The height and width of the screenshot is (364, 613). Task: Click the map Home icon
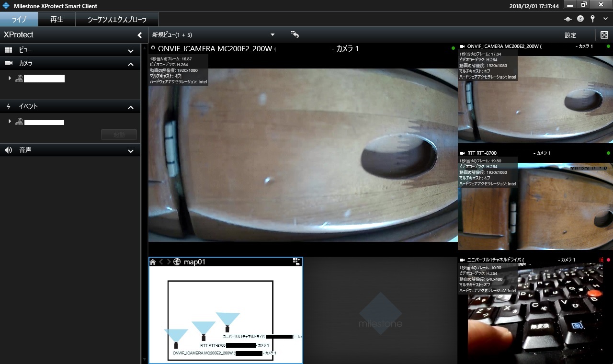[x=153, y=262]
